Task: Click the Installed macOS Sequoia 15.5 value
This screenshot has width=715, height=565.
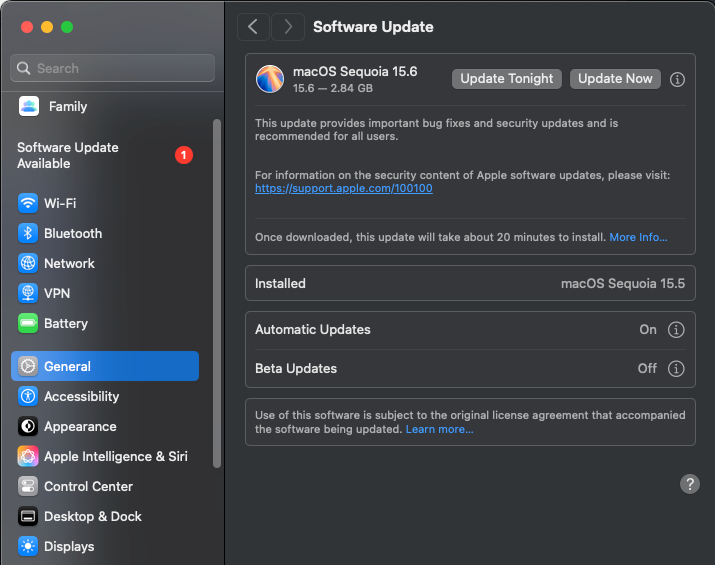Action: 622,284
